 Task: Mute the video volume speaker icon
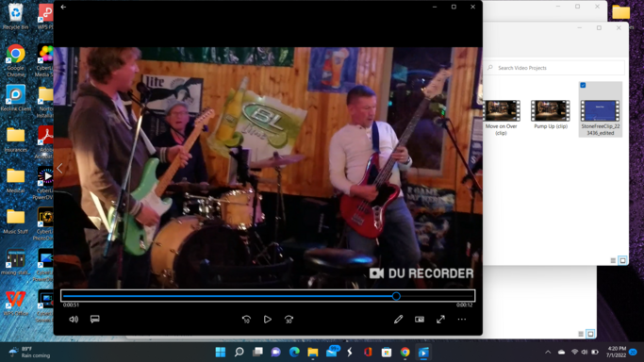(74, 319)
